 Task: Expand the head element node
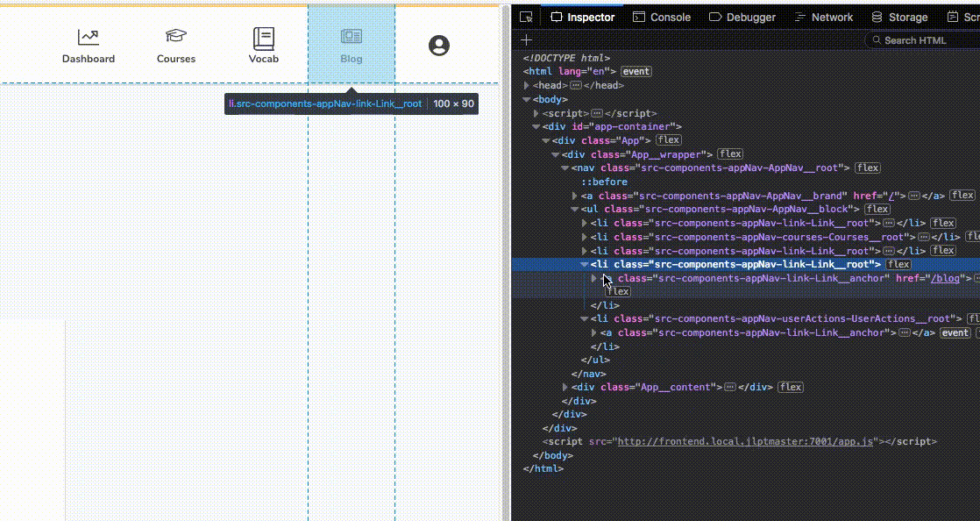[x=527, y=85]
